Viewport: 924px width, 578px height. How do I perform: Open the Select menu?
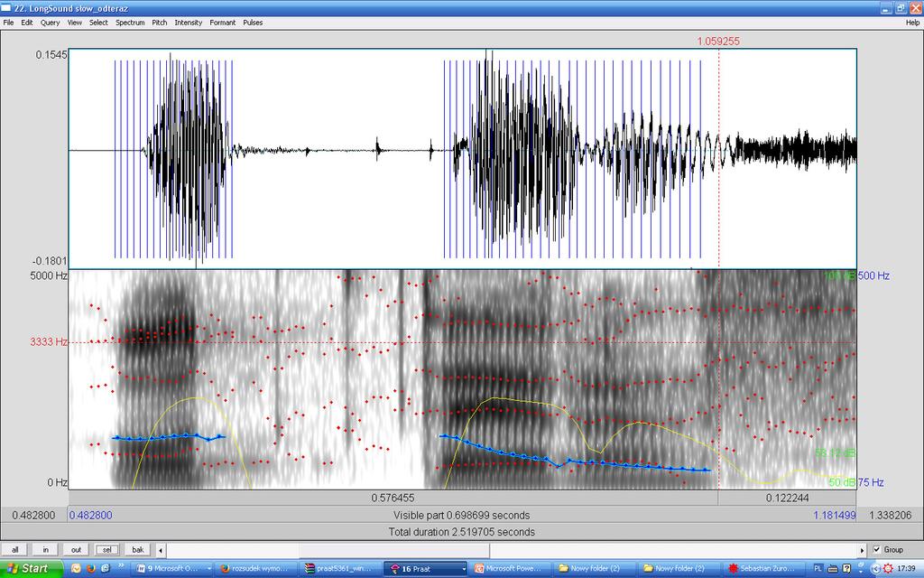[98, 23]
